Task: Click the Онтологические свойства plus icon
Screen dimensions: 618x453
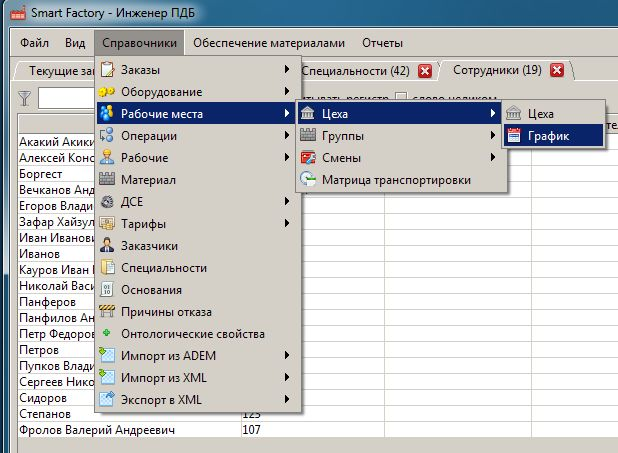Action: point(106,333)
